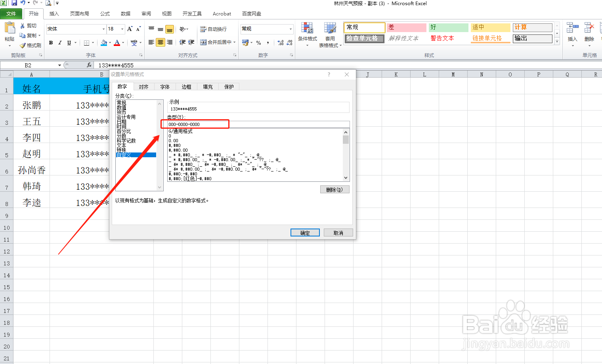Click the 删除(D) button in the dialog
Viewport: 602px width, 364px height.
click(335, 189)
